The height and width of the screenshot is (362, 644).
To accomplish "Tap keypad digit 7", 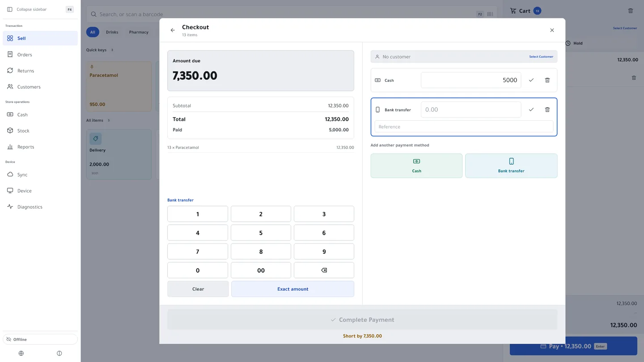I will click(198, 252).
